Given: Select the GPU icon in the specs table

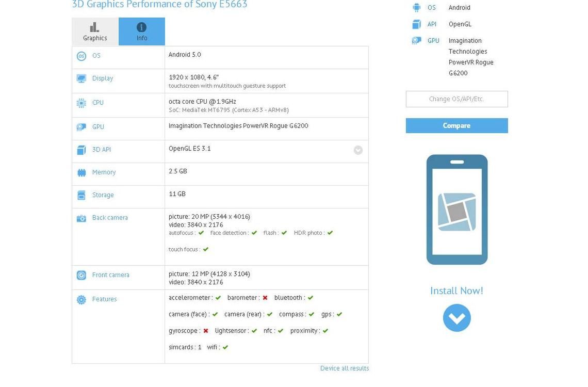Looking at the screenshot, I should pos(81,126).
